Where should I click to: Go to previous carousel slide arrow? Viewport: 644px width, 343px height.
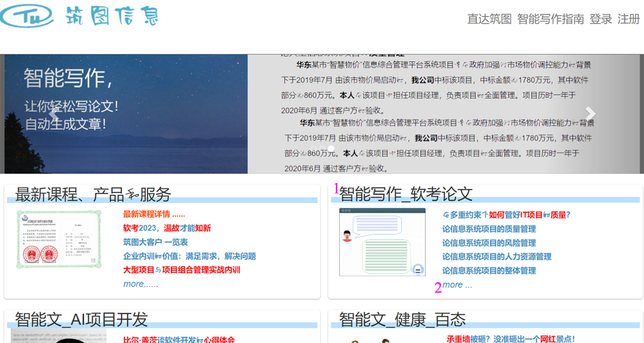pyautogui.click(x=54, y=113)
